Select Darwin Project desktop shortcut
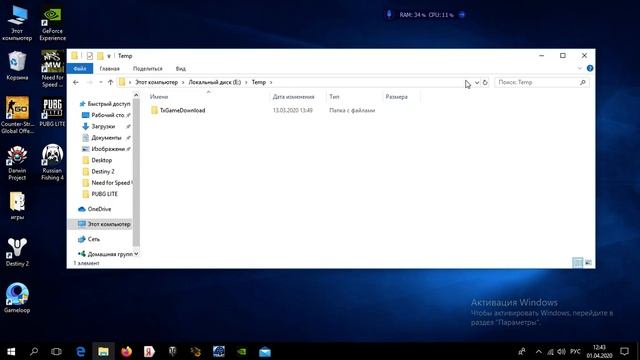 click(17, 162)
